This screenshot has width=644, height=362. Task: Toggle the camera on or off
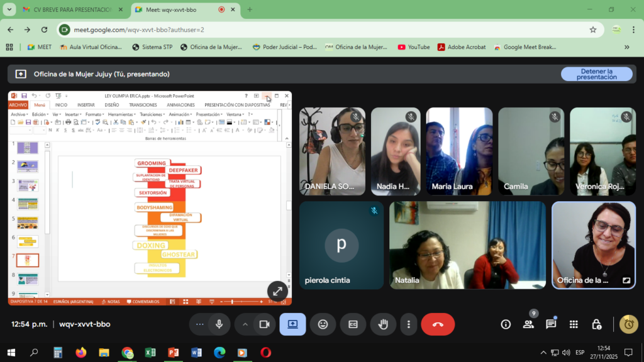(264, 324)
